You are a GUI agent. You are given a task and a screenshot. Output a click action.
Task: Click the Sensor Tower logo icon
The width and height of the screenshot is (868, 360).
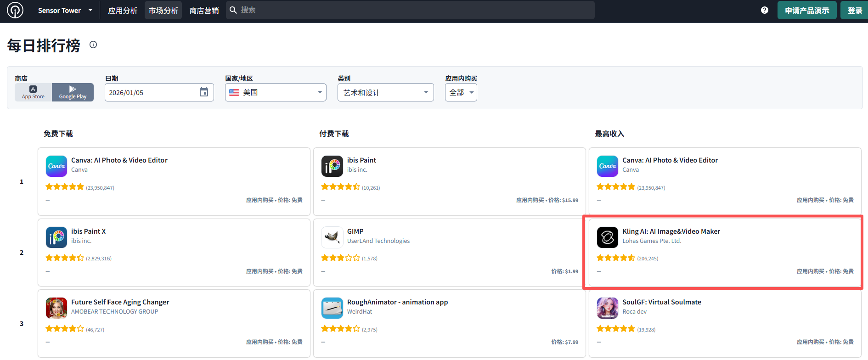[15, 10]
